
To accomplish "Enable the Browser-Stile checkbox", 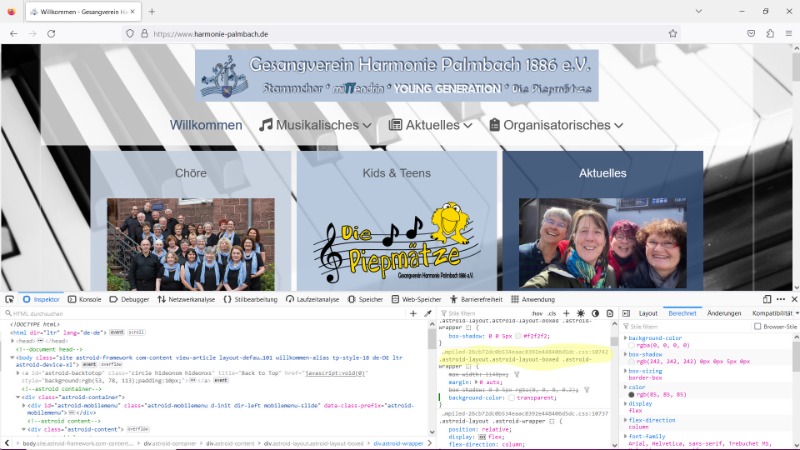I will (758, 327).
